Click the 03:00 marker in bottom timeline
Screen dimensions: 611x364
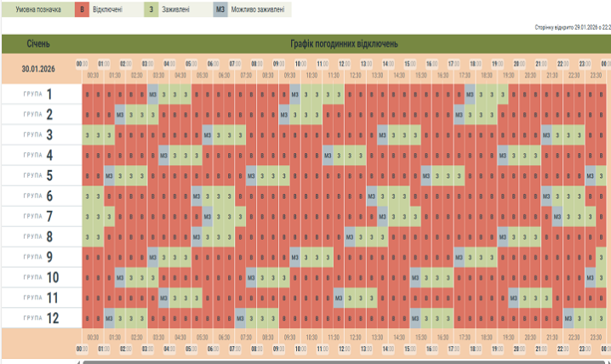click(x=147, y=349)
